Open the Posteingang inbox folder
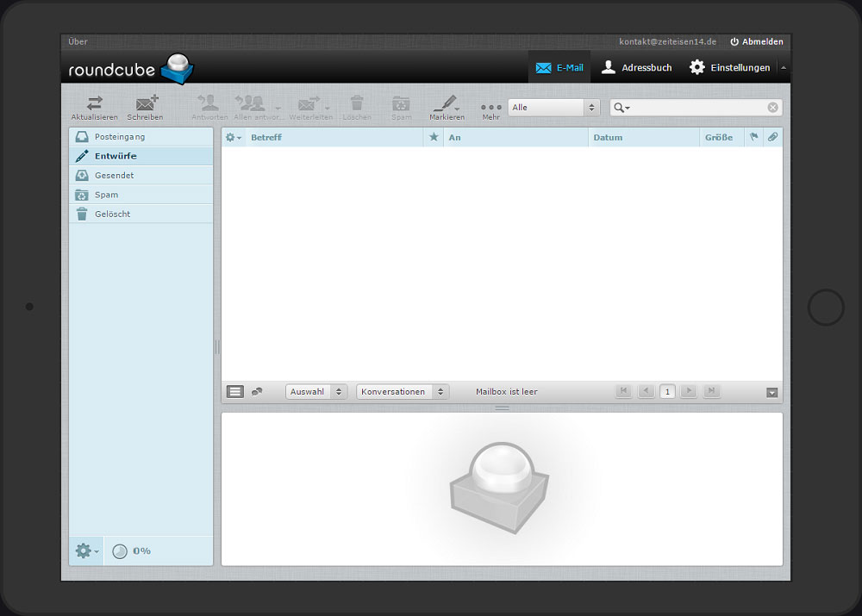Image resolution: width=862 pixels, height=616 pixels. pyautogui.click(x=141, y=137)
